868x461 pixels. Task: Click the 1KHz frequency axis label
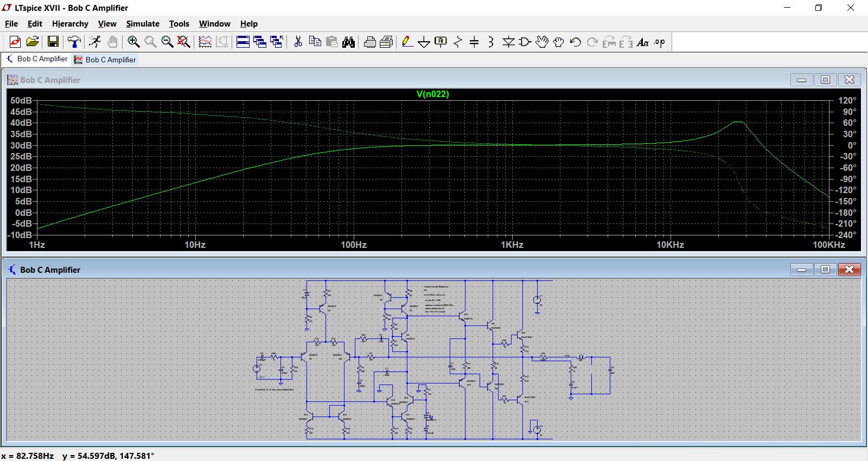[x=512, y=245]
